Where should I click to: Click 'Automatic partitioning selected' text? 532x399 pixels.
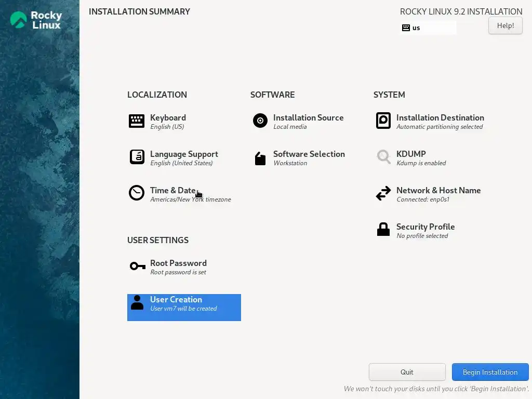(x=440, y=127)
